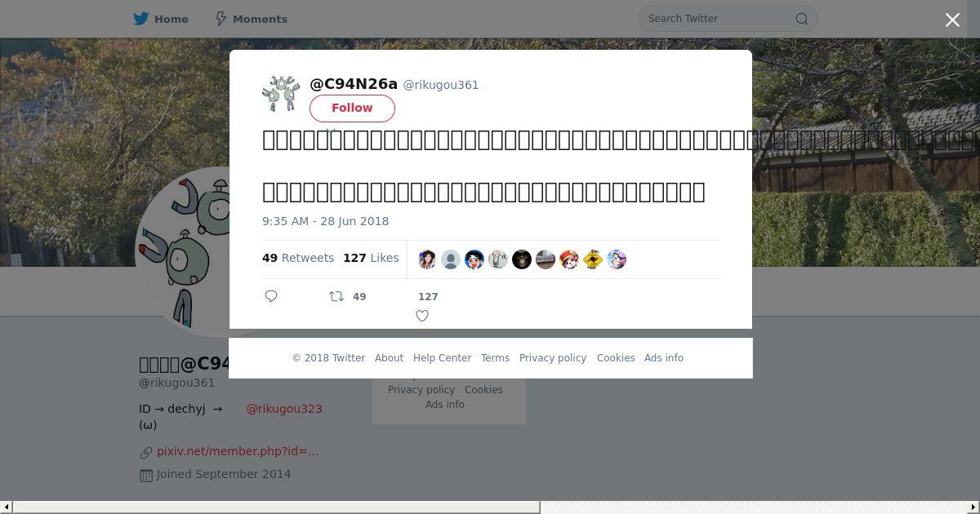Open the Help Center footer link

[442, 358]
